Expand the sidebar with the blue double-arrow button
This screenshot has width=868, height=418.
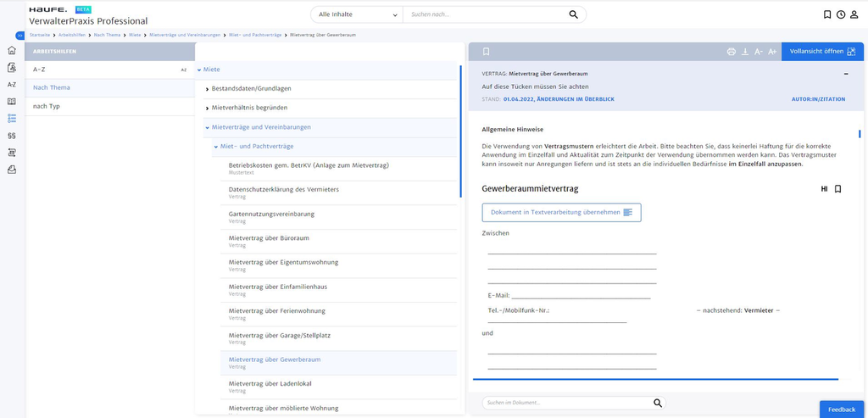(x=20, y=36)
